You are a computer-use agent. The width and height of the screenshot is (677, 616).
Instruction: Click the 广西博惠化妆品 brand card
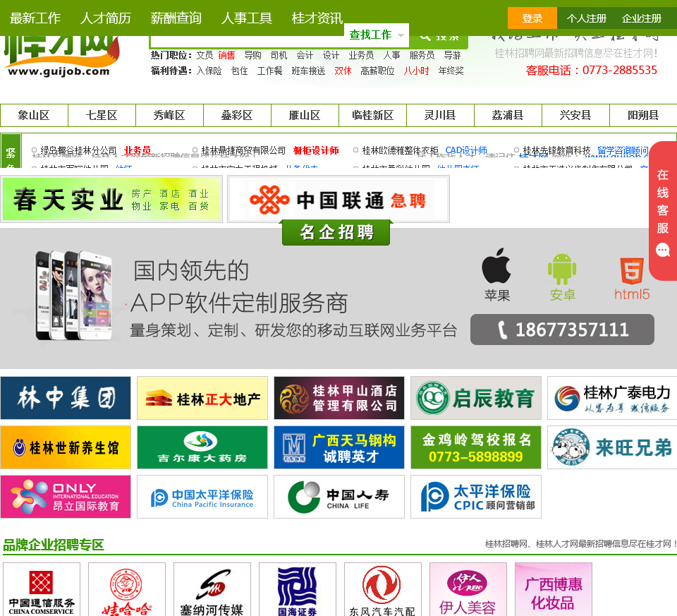553,590
